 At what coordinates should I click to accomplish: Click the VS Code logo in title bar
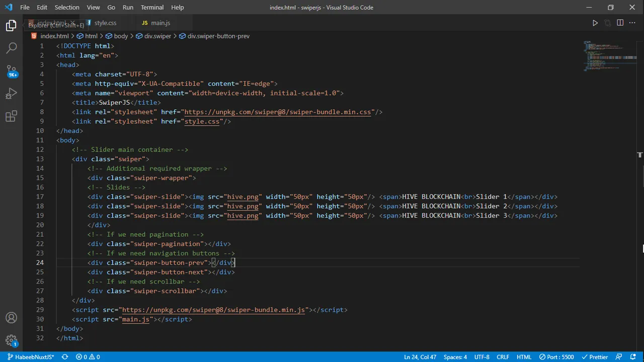tap(8, 8)
